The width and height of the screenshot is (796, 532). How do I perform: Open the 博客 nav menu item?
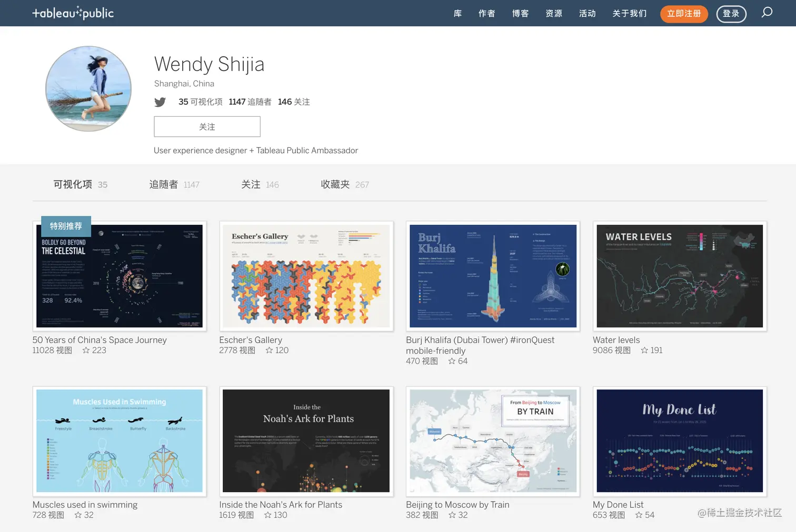point(520,13)
